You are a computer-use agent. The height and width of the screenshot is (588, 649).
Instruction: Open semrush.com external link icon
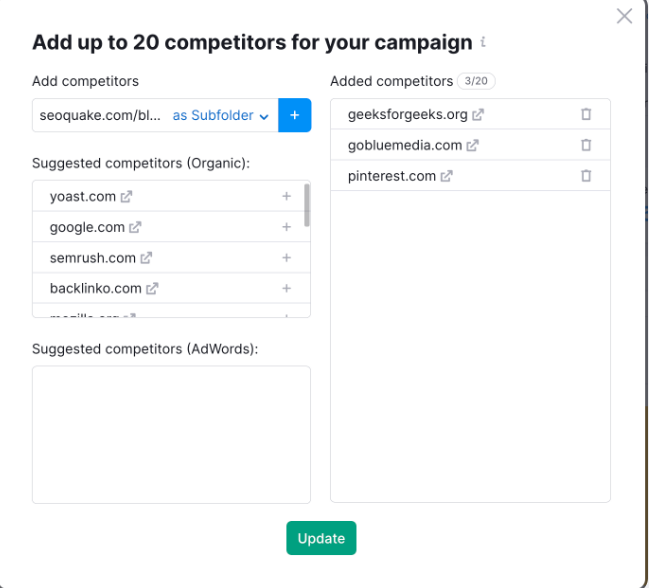(146, 258)
